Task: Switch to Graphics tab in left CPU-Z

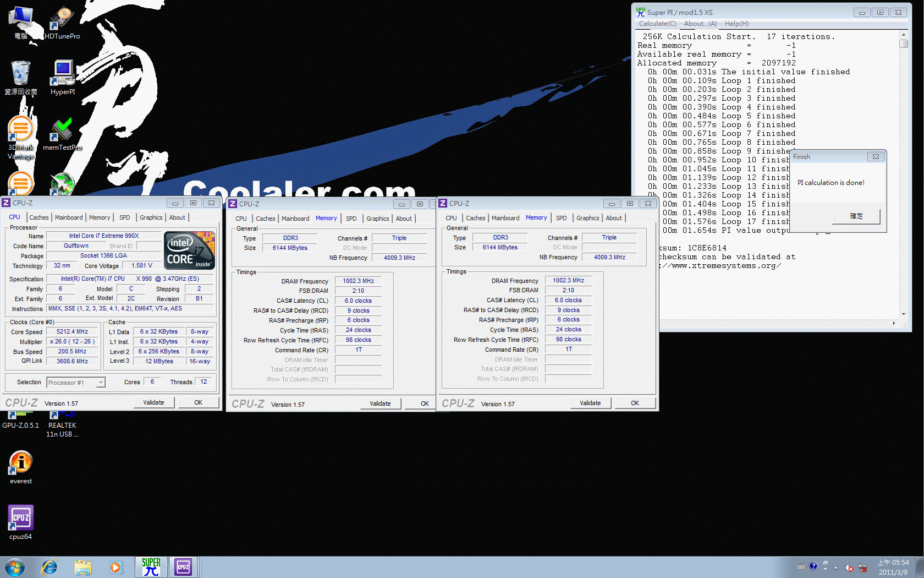Action: point(151,217)
